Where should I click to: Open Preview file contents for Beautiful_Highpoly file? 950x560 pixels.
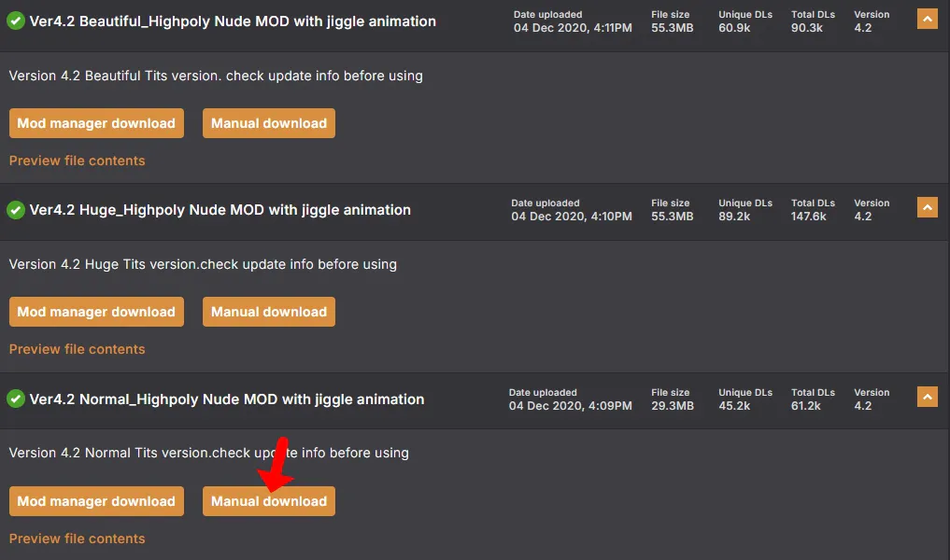click(x=77, y=161)
